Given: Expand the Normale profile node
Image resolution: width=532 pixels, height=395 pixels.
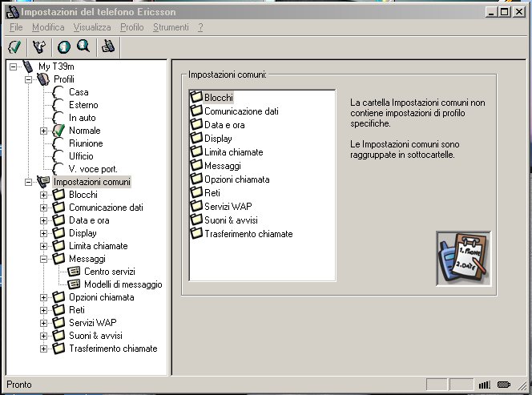Looking at the screenshot, I should tap(43, 131).
